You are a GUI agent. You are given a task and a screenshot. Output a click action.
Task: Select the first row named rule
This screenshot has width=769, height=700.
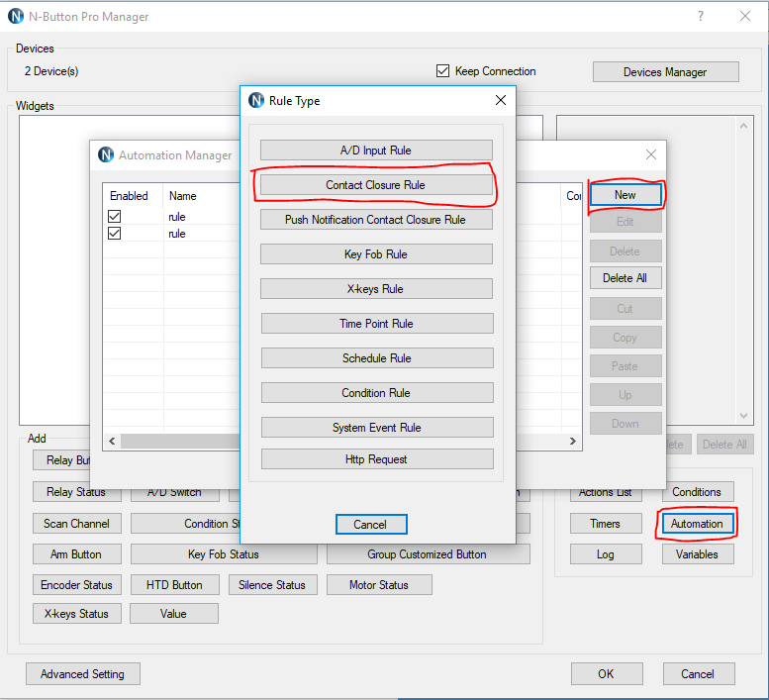click(x=177, y=216)
